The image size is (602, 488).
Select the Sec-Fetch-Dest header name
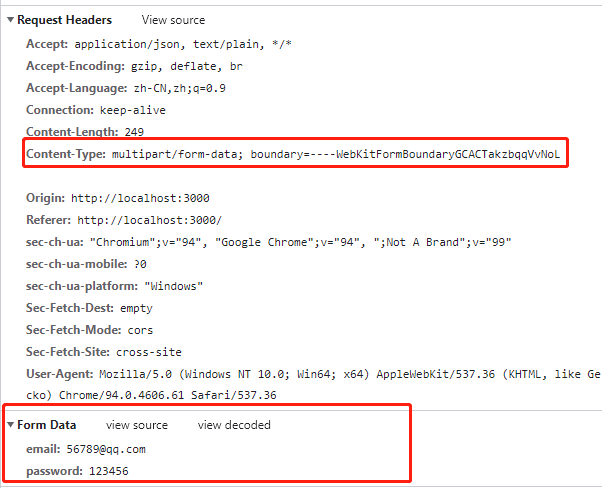64,308
